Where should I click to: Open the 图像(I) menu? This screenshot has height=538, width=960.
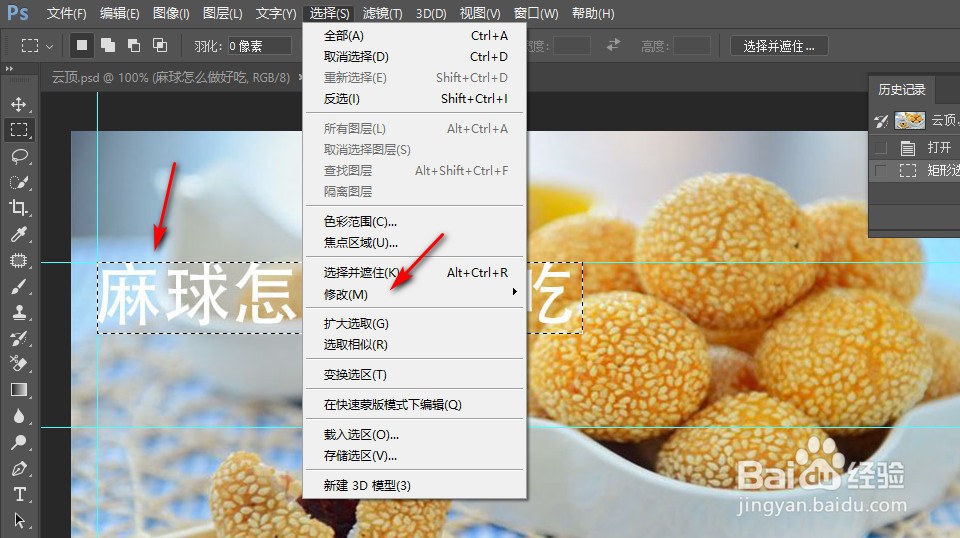pyautogui.click(x=171, y=13)
